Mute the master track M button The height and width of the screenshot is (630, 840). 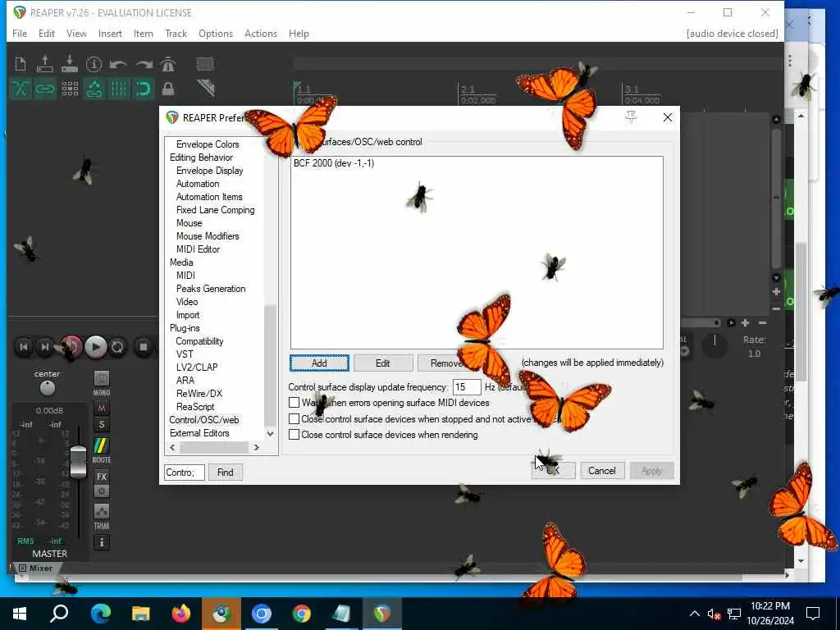click(x=101, y=409)
